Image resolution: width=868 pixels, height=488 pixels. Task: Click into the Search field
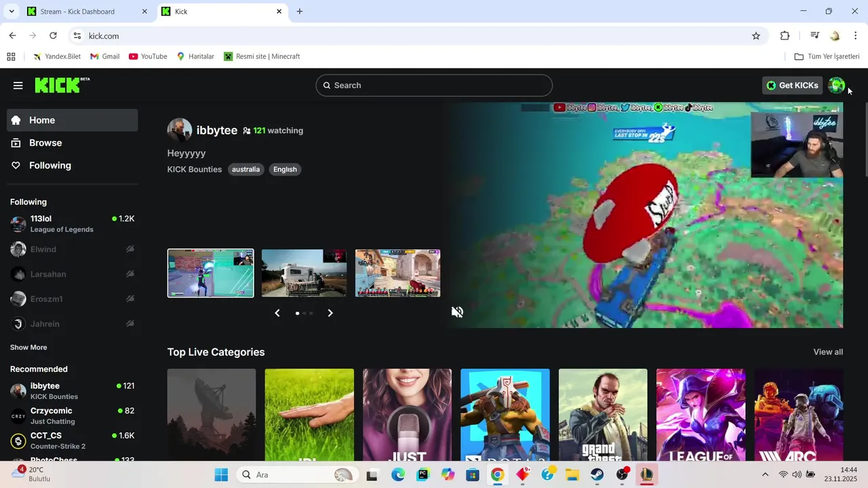[x=434, y=85]
